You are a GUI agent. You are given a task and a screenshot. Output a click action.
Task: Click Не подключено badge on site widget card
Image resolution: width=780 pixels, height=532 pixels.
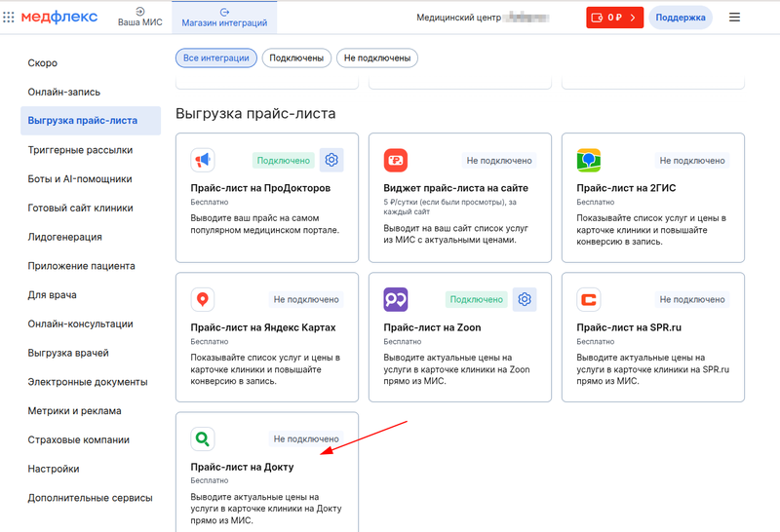click(x=499, y=161)
